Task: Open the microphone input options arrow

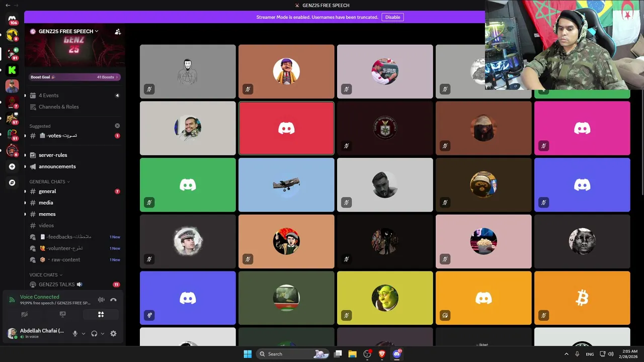Action: (x=84, y=333)
